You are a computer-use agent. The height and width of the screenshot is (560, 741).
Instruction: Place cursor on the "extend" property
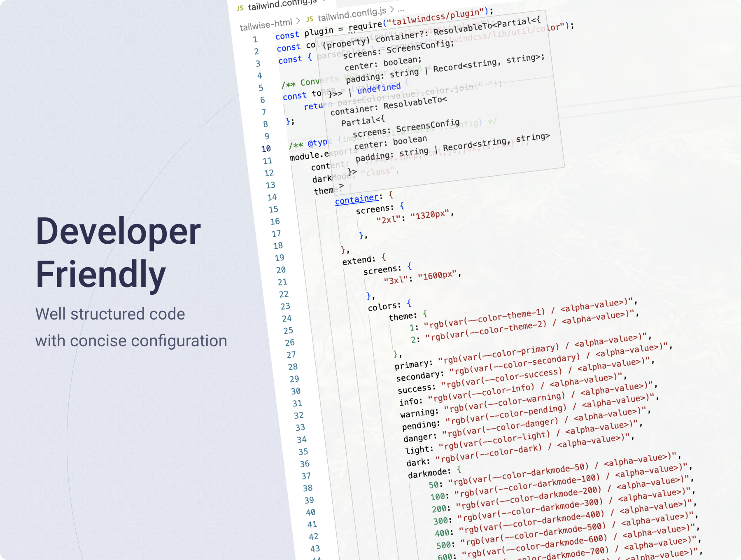pyautogui.click(x=358, y=260)
